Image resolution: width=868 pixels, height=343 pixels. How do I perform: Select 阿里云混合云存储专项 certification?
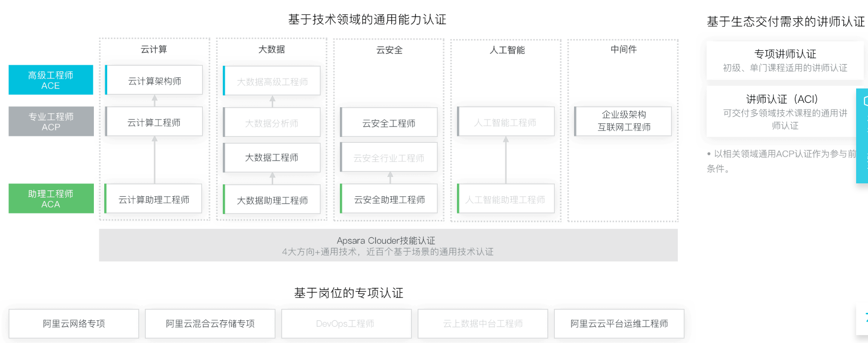pos(210,324)
